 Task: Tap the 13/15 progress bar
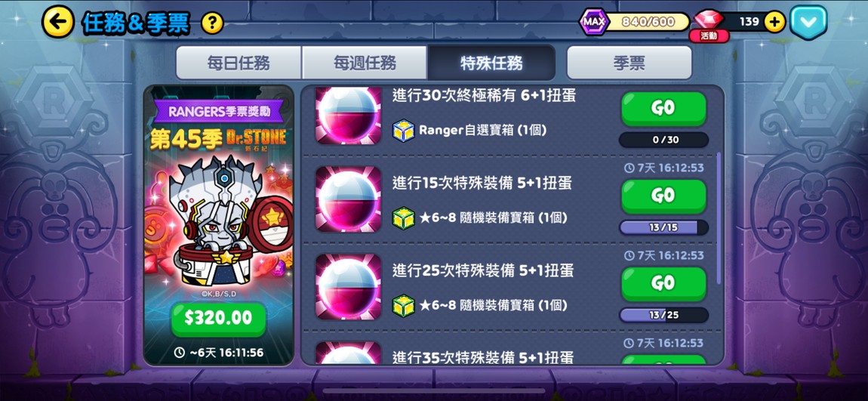663,227
